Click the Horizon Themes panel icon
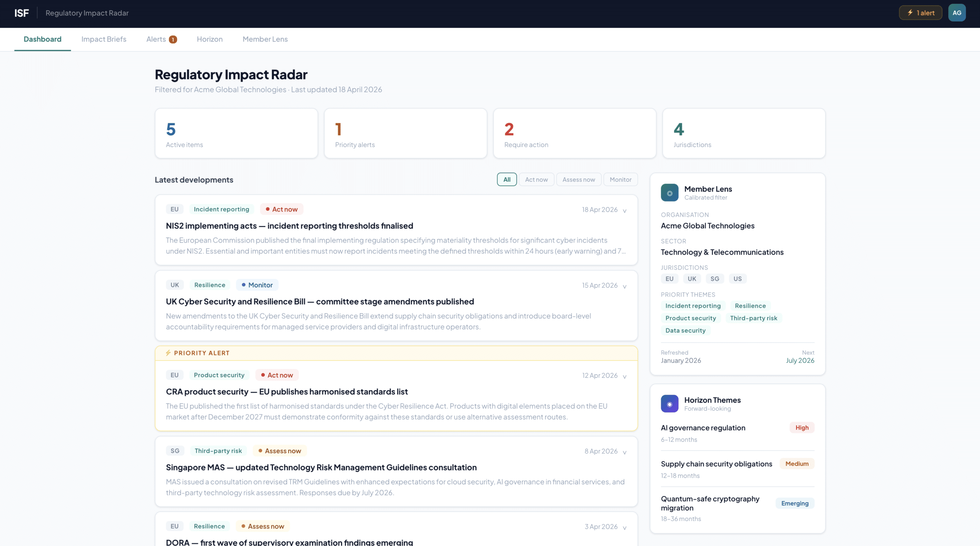Screen dimensions: 980x546 tap(670, 404)
